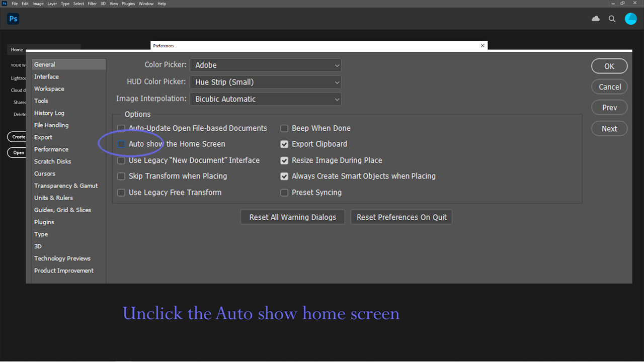Viewport: 644px width, 362px height.
Task: Uncheck Always Create Smart Objects when Placing
Action: pyautogui.click(x=284, y=176)
